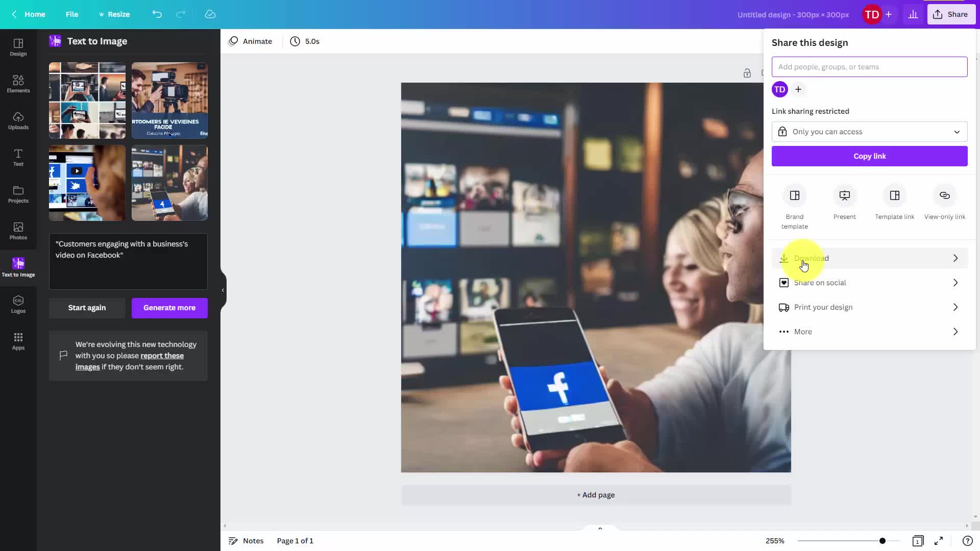
Task: Click the Generate more button
Action: (x=169, y=308)
